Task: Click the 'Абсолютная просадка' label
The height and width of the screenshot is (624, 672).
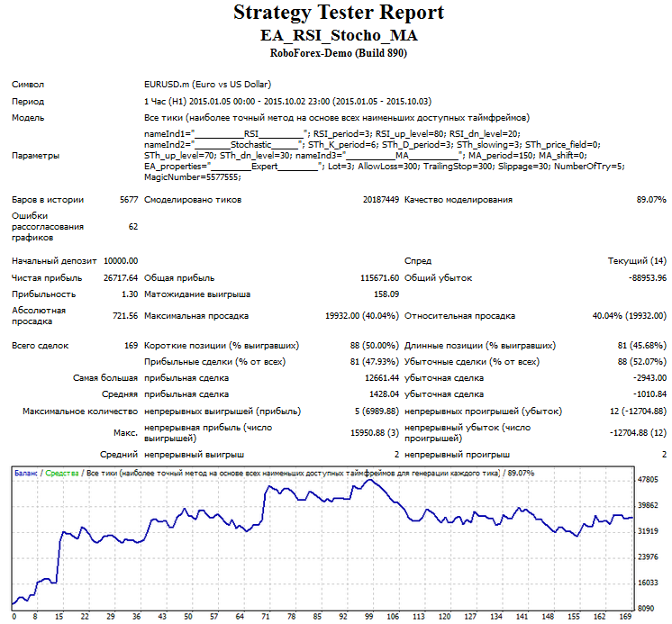Action: point(39,316)
